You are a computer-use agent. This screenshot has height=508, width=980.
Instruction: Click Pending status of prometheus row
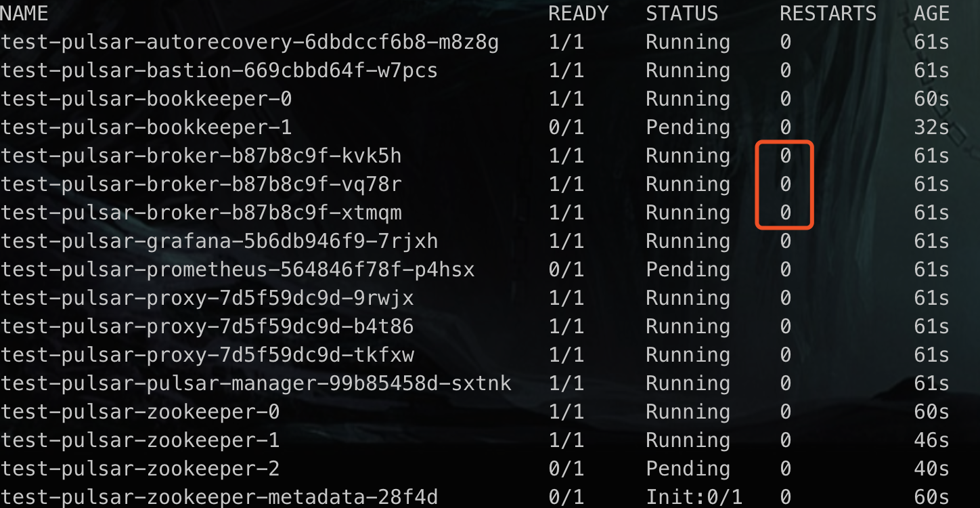tap(688, 270)
